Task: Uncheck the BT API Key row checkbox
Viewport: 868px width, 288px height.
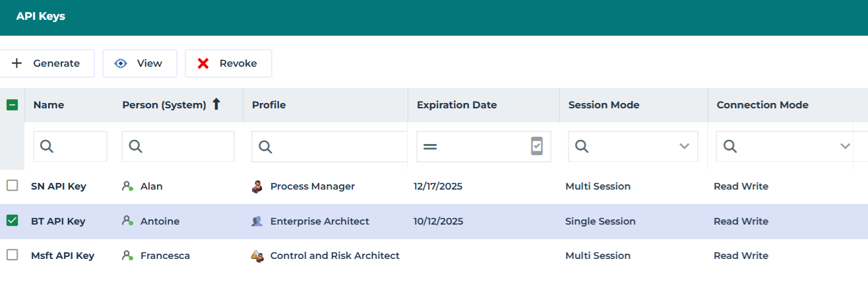Action: click(13, 221)
